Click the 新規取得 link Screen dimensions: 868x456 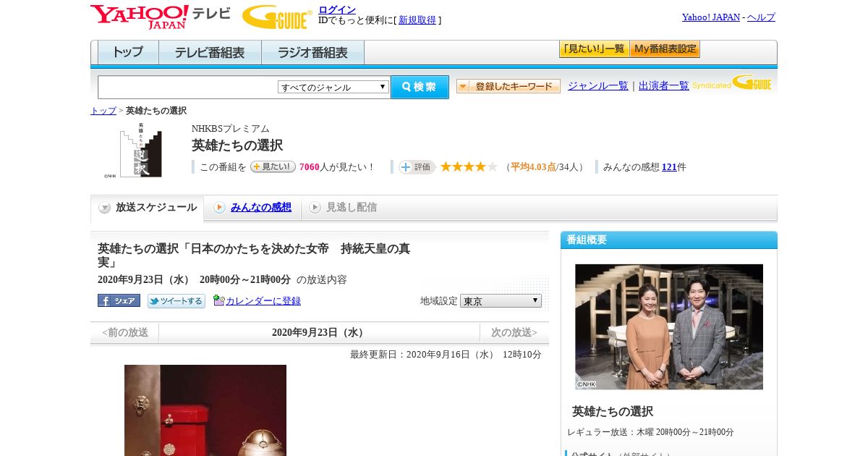(417, 20)
